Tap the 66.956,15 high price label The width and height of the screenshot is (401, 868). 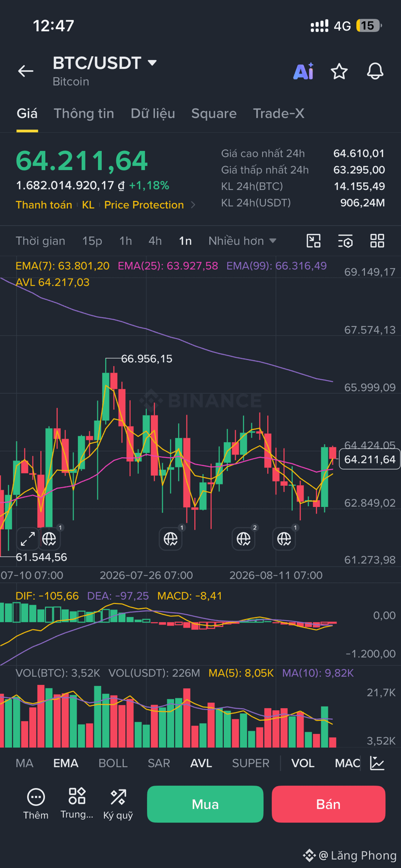147,359
